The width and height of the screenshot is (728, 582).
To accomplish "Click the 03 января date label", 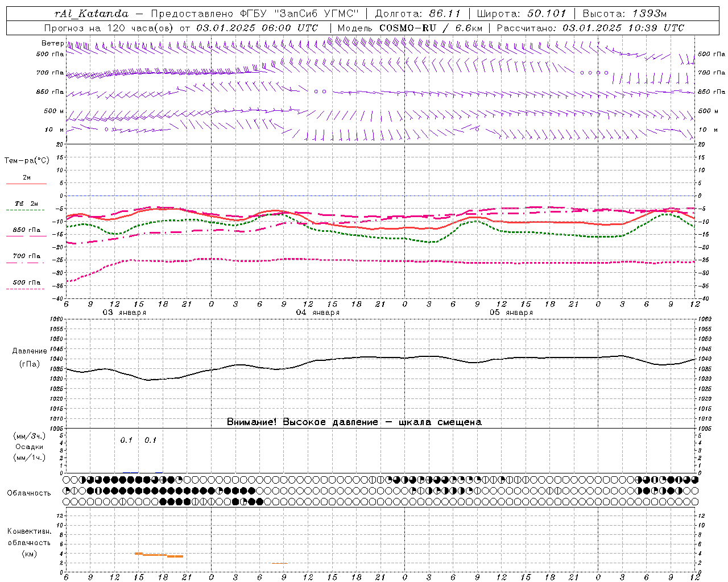I will tap(124, 313).
